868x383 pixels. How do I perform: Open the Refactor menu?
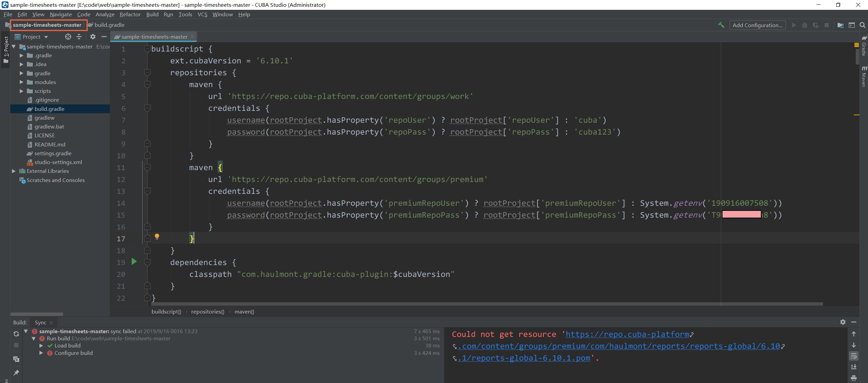point(130,14)
